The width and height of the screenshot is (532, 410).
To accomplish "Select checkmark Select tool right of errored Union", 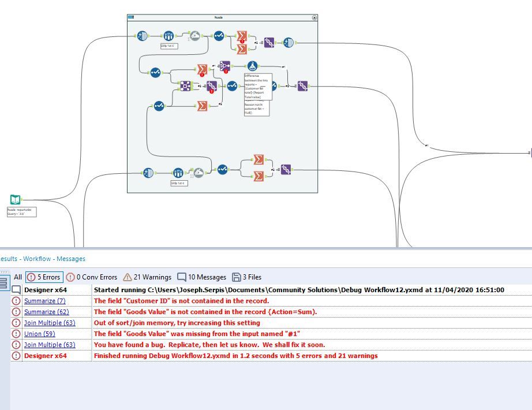I will point(232,86).
